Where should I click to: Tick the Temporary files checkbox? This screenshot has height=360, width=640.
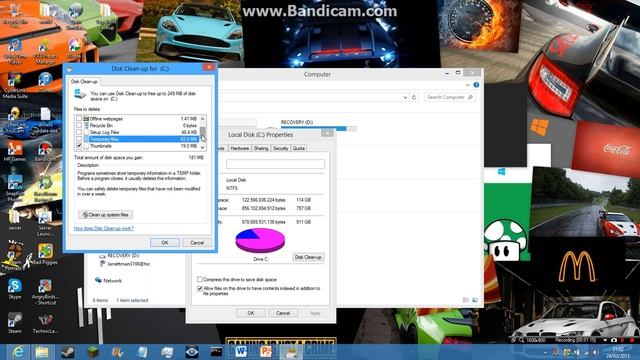tap(79, 139)
